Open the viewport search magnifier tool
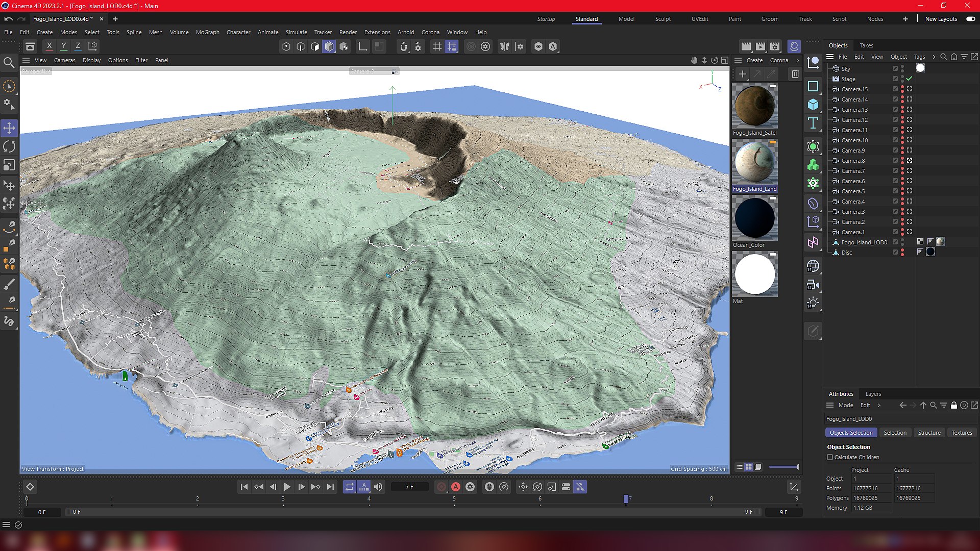Viewport: 980px width, 551px height. pos(9,63)
